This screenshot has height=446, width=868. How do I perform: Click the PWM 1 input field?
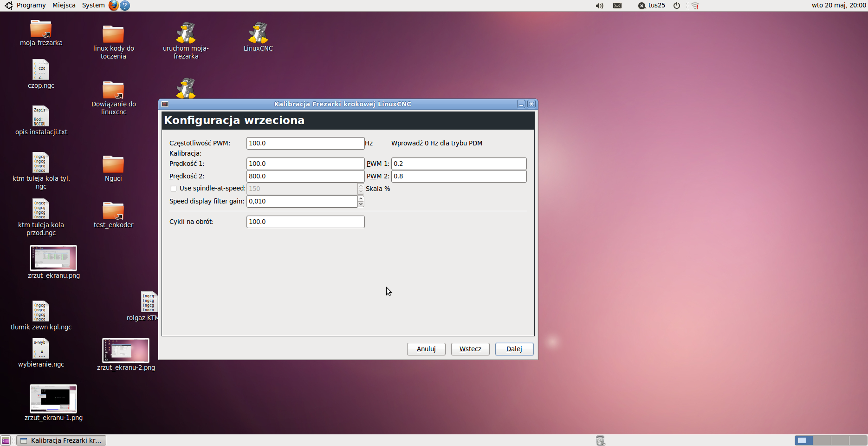click(459, 164)
